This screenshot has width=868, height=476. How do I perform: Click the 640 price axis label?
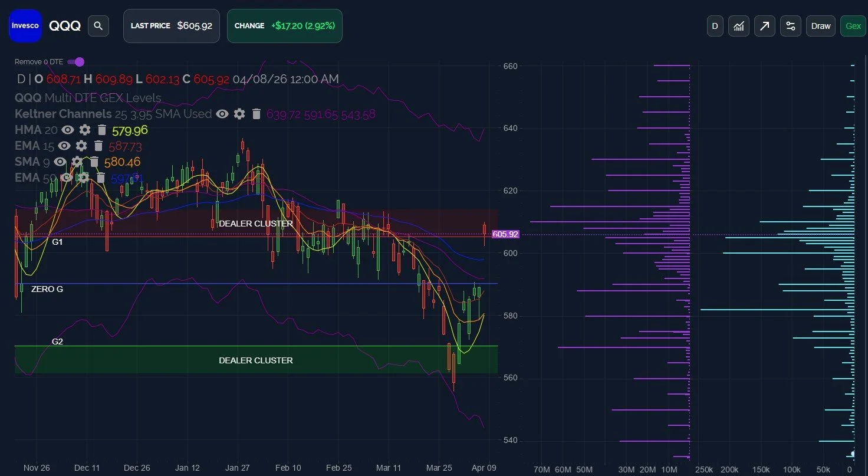click(511, 129)
